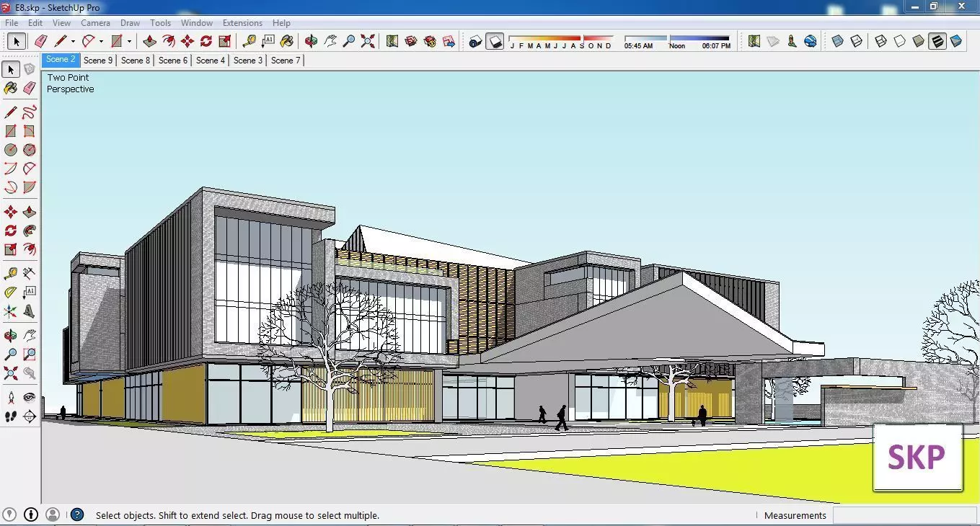Switch to Monochrome face style
This screenshot has width=980, height=526.
point(956,41)
